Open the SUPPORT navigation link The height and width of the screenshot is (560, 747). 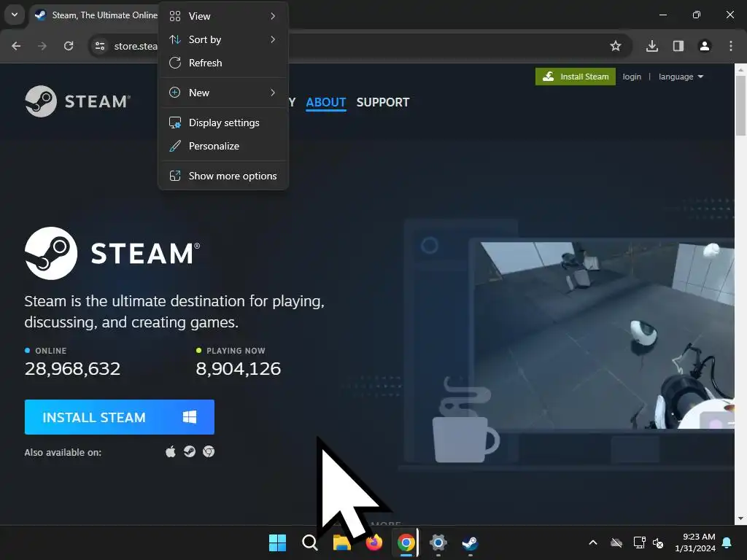pos(383,102)
